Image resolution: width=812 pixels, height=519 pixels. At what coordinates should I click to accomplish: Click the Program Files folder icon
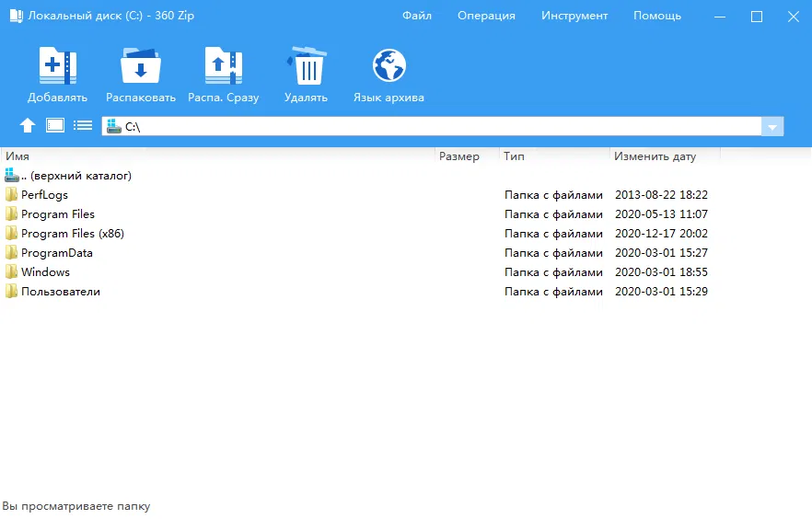pyautogui.click(x=11, y=213)
